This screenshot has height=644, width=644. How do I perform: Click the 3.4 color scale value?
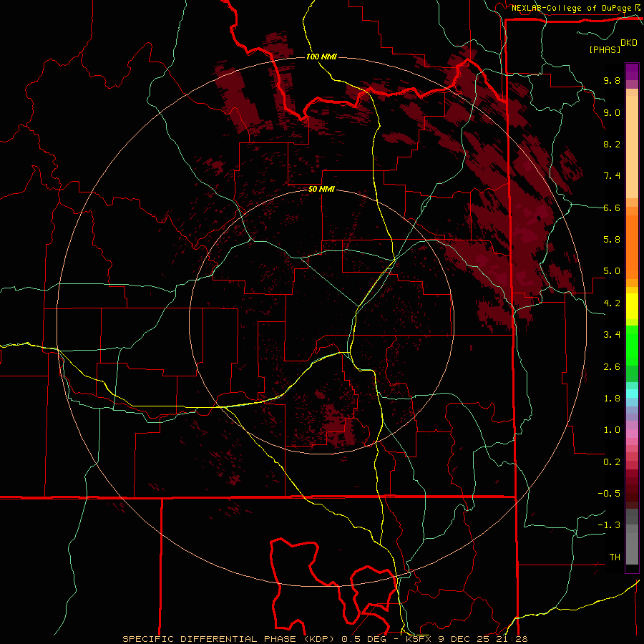click(x=612, y=335)
